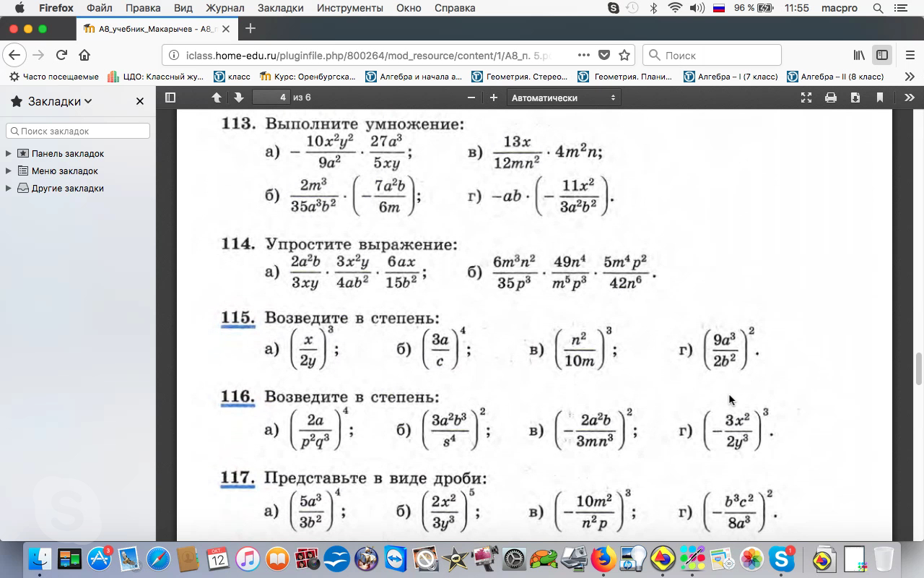
Task: Expand "Меню закладок" tree item
Action: (9, 171)
